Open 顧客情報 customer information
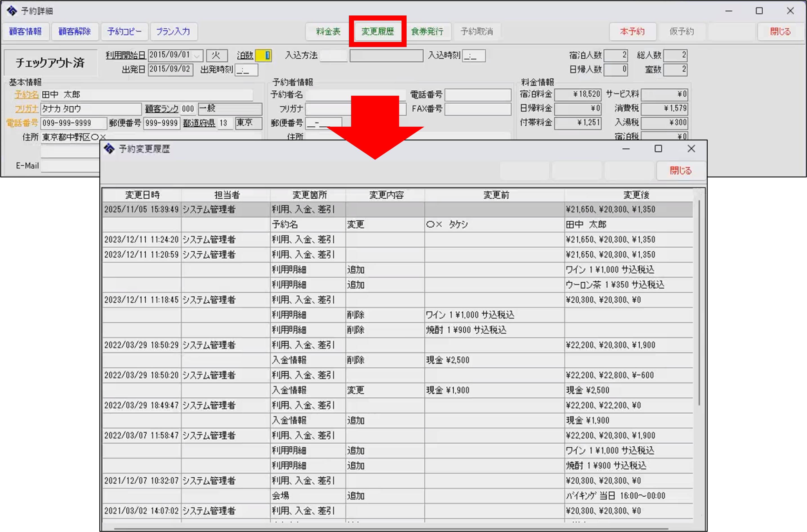Viewport: 807px width, 532px height. tap(25, 32)
